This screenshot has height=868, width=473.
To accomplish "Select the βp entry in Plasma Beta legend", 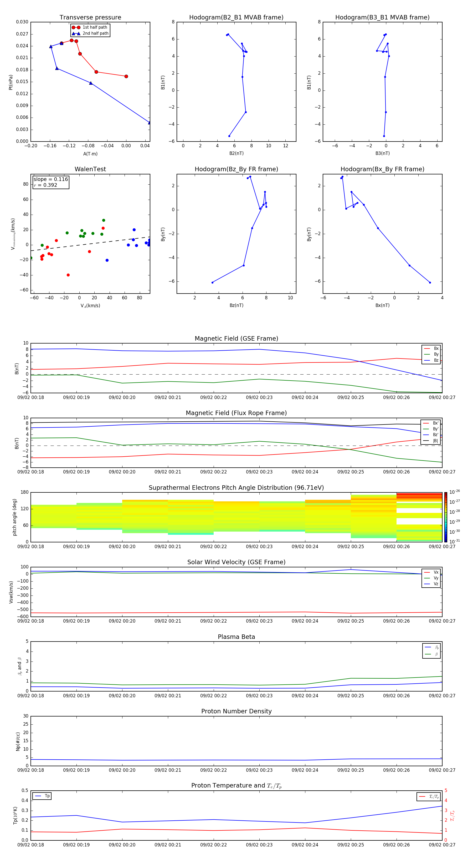I will coord(431,647).
